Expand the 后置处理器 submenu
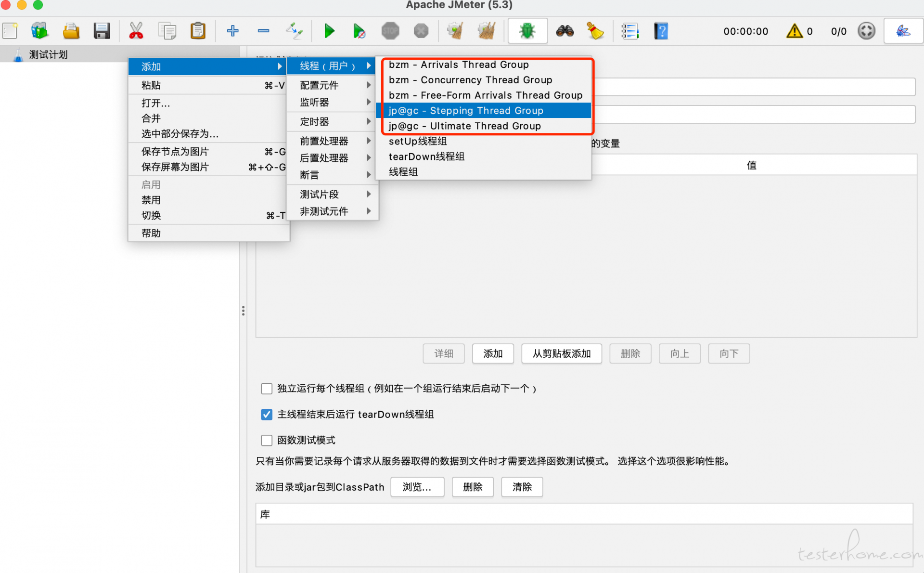 (332, 158)
